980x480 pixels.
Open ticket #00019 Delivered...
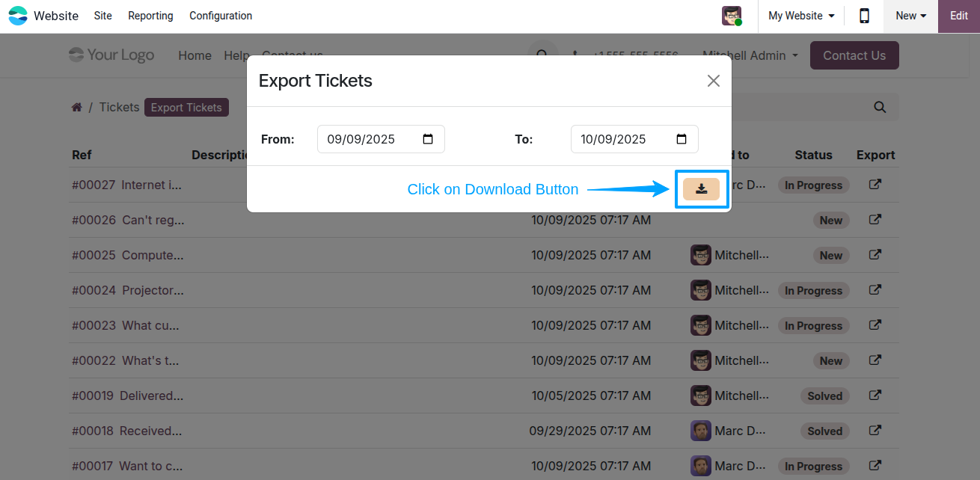point(127,396)
